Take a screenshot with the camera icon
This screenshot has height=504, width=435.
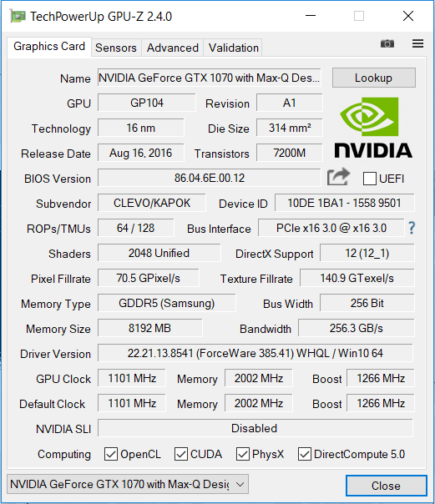click(387, 43)
